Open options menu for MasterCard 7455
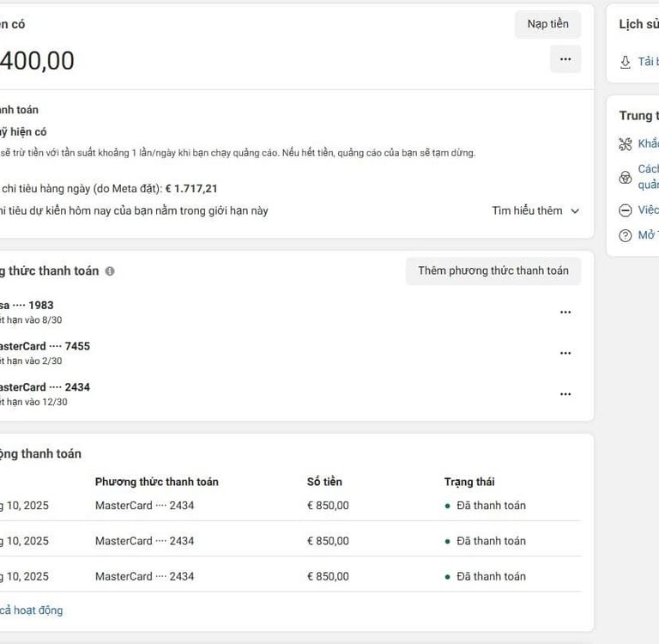 click(x=565, y=353)
